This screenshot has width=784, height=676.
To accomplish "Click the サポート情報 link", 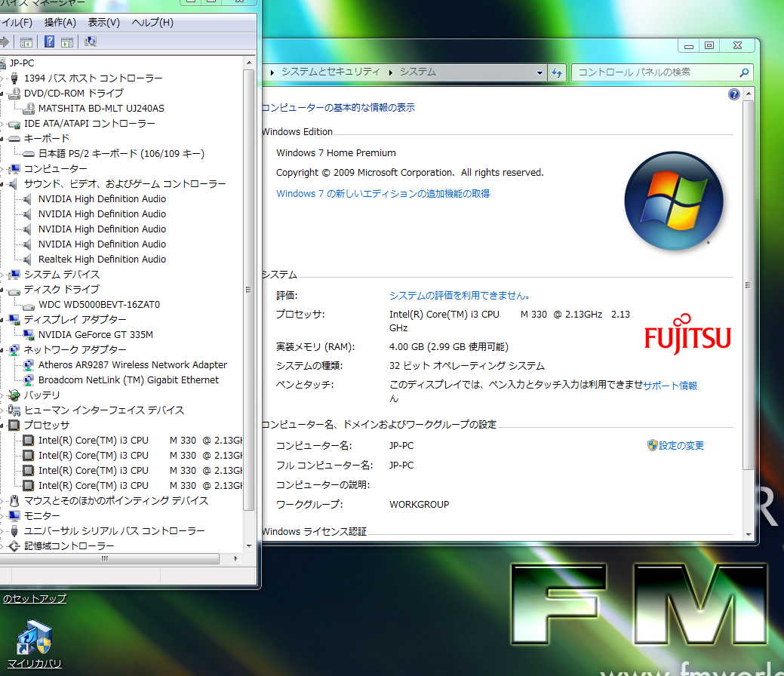I will click(x=670, y=386).
